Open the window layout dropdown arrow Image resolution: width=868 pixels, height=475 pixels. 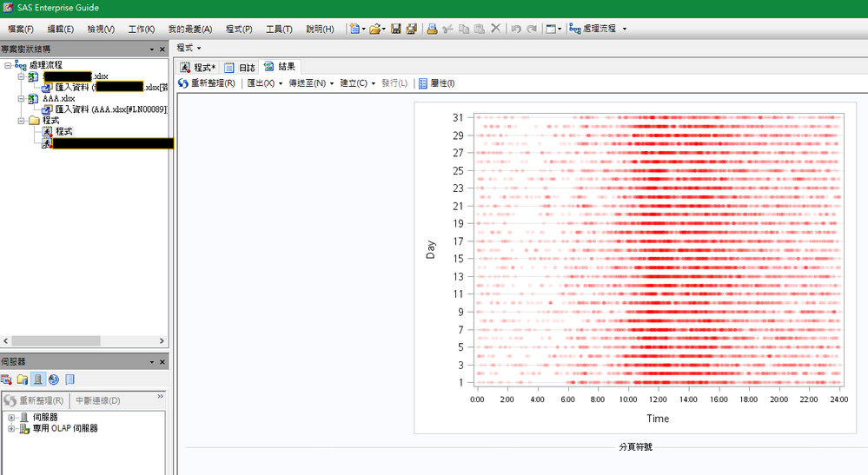(x=560, y=29)
